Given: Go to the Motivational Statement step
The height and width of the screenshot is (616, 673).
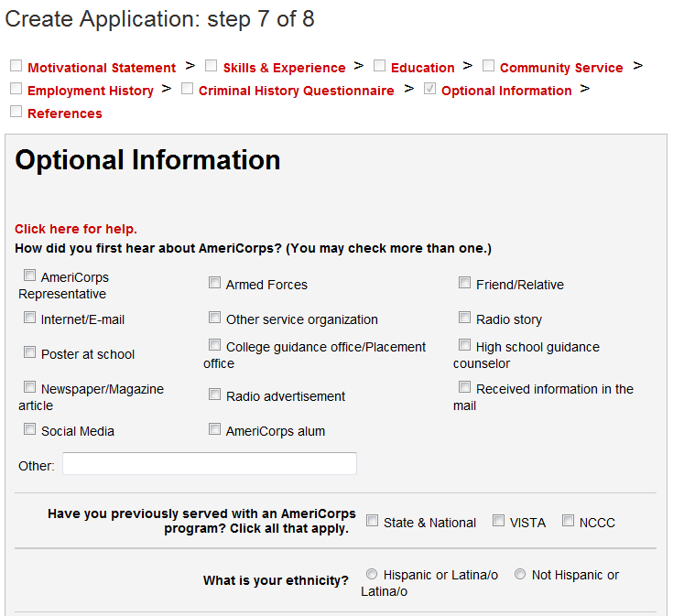Looking at the screenshot, I should tap(102, 68).
